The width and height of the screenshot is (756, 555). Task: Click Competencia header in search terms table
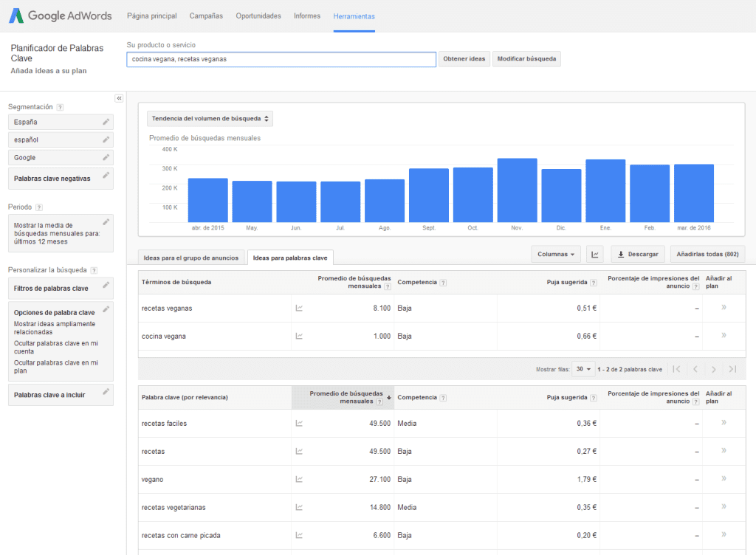click(x=417, y=283)
